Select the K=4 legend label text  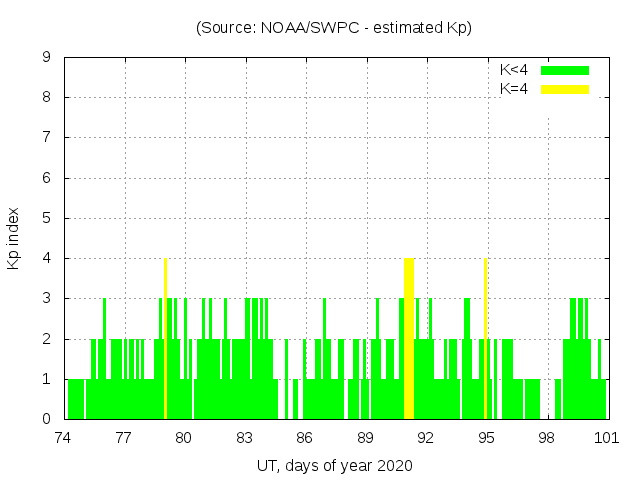point(514,89)
